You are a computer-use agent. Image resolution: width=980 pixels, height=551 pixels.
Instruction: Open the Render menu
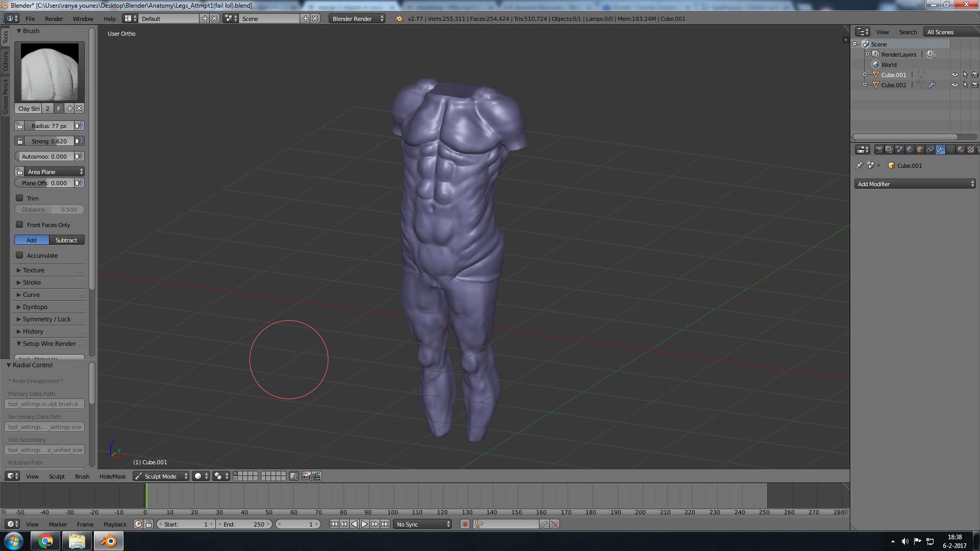[x=54, y=18]
